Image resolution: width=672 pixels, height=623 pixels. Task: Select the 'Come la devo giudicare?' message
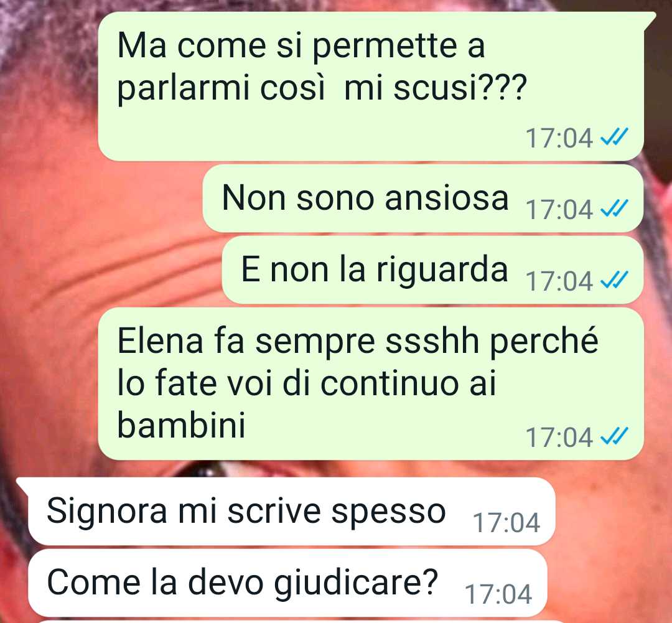click(287, 583)
